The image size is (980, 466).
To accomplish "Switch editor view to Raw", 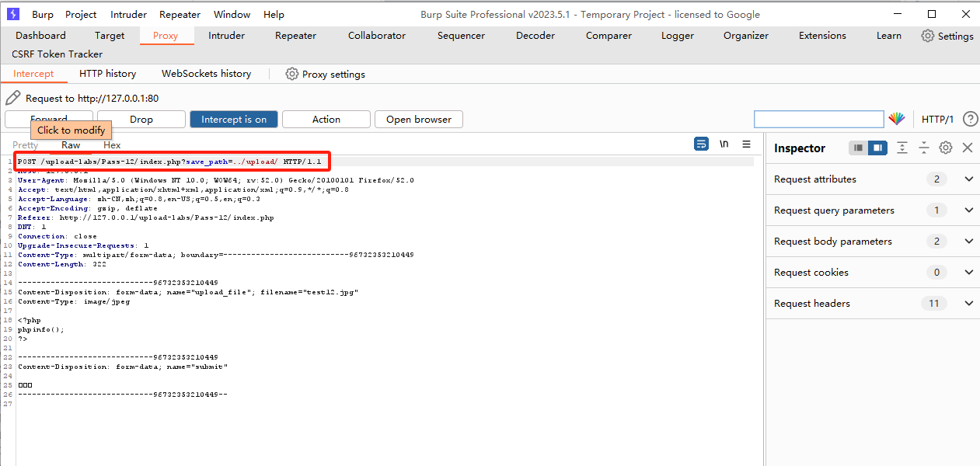I will [71, 145].
